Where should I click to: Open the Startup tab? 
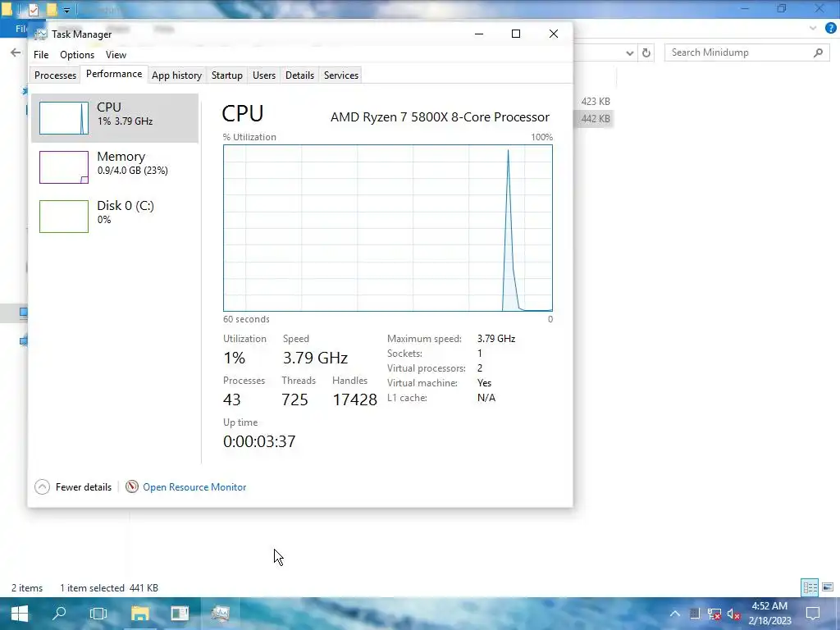[x=226, y=75]
